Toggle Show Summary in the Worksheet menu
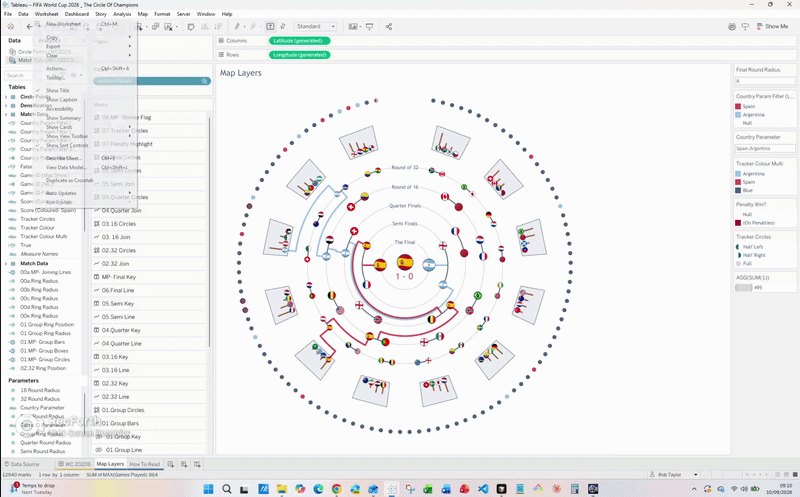800x497 pixels. coord(63,118)
